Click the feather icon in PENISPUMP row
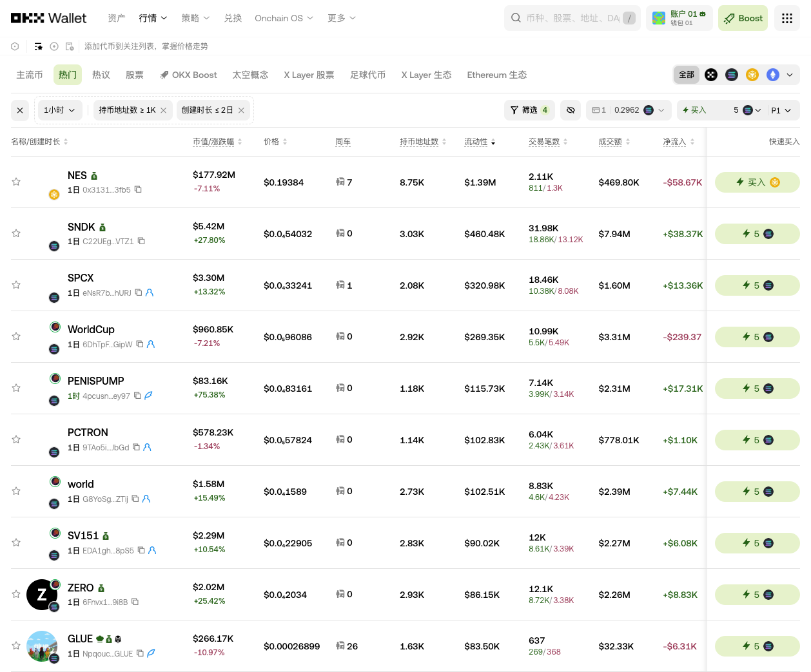The height and width of the screenshot is (672, 811). pos(148,396)
